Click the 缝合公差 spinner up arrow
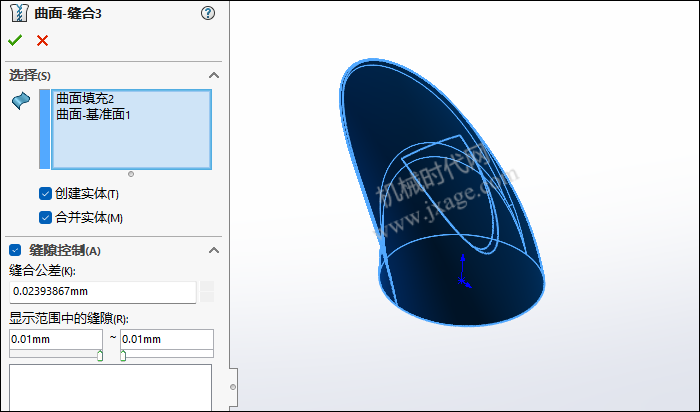This screenshot has height=412, width=700. coord(207,286)
